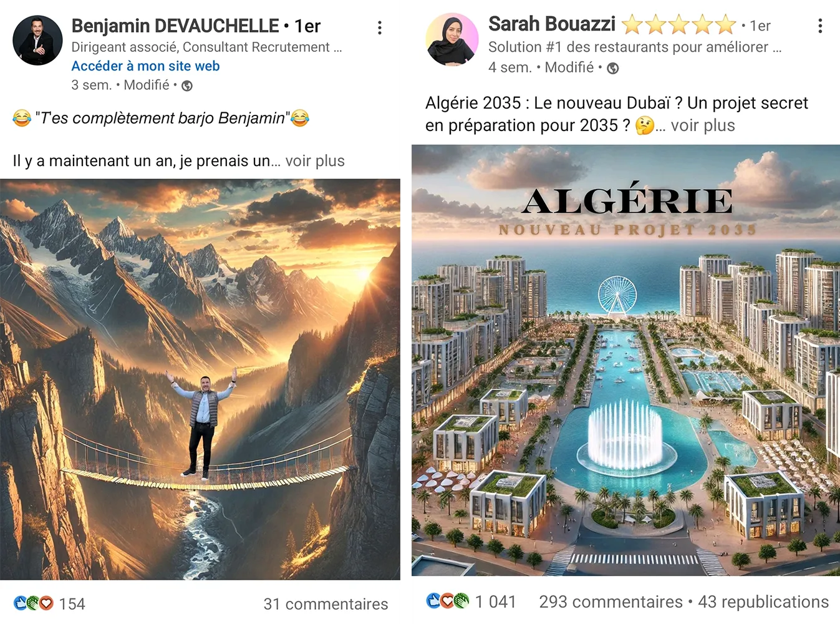
Task: Open the Algérie Nouveau Projet 2035 image
Action: click(625, 360)
